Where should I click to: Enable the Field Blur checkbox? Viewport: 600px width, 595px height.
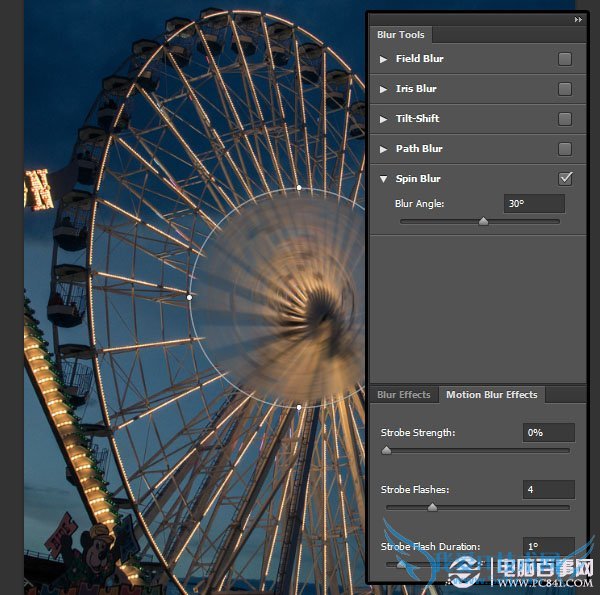[565, 59]
